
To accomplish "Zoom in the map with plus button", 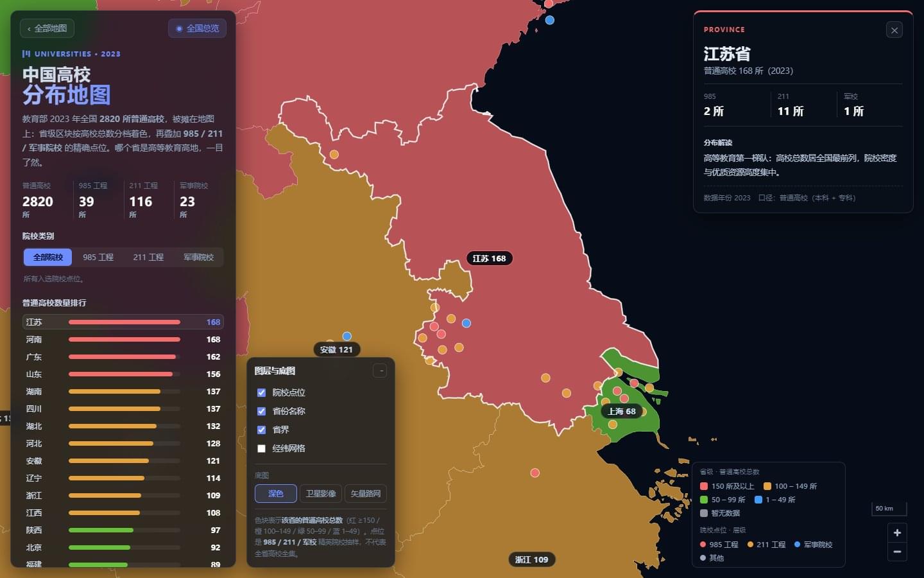I will [x=897, y=532].
